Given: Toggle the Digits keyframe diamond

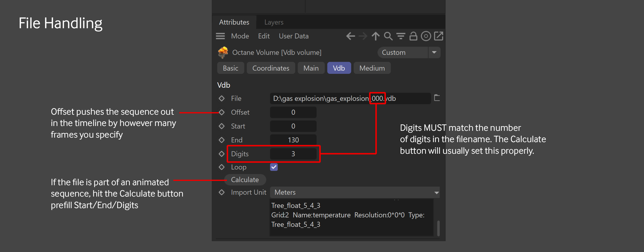Looking at the screenshot, I should [222, 154].
